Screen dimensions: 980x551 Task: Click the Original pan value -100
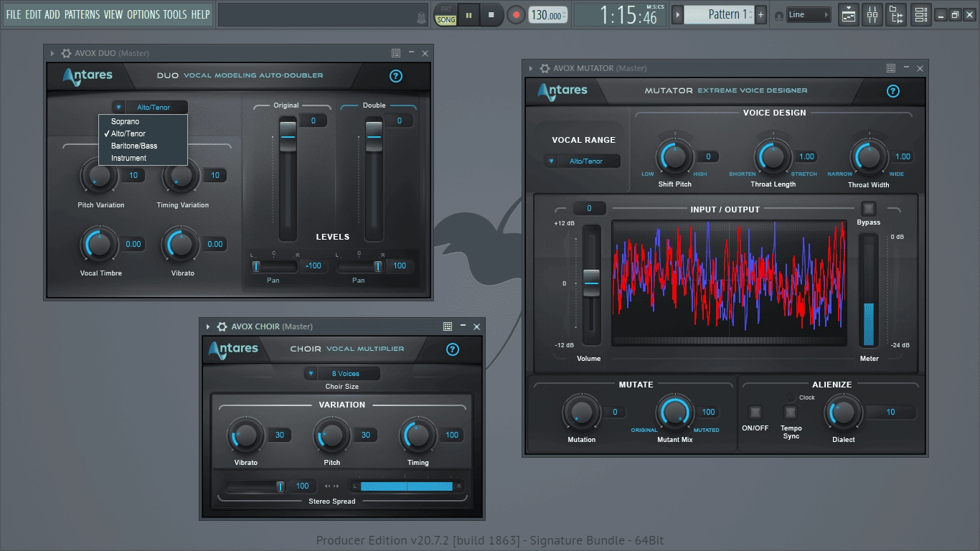(x=314, y=266)
